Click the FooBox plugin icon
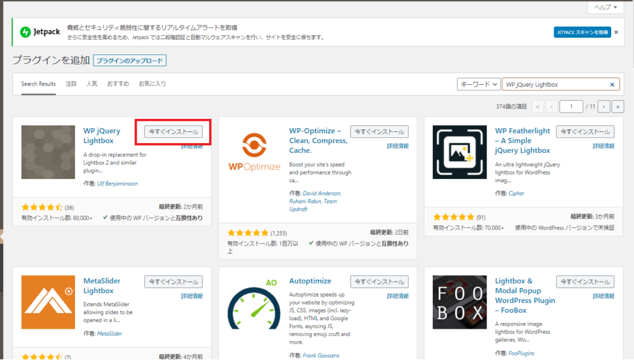Screen dimensions: 634x364 pos(459,302)
